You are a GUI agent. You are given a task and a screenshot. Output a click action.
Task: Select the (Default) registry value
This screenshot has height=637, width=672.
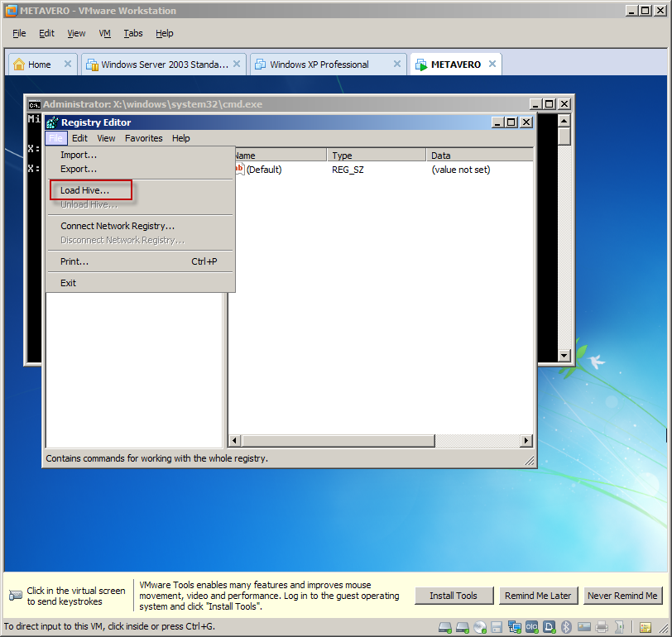click(x=264, y=170)
